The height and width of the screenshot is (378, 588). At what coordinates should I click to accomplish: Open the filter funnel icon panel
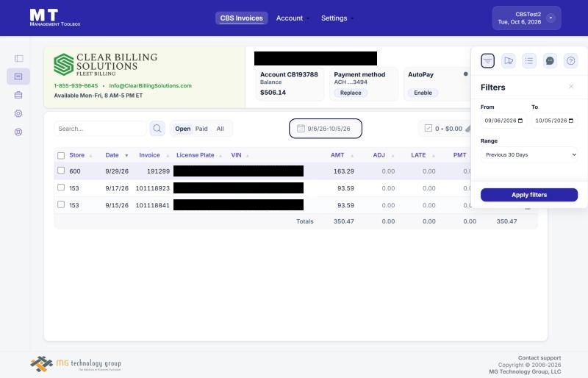pyautogui.click(x=487, y=61)
